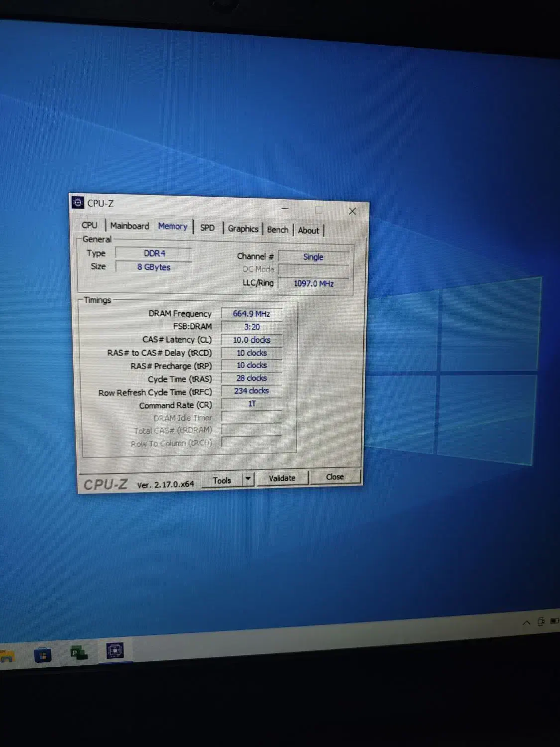
Task: Launch Microsoft Store from the taskbar
Action: tap(43, 655)
